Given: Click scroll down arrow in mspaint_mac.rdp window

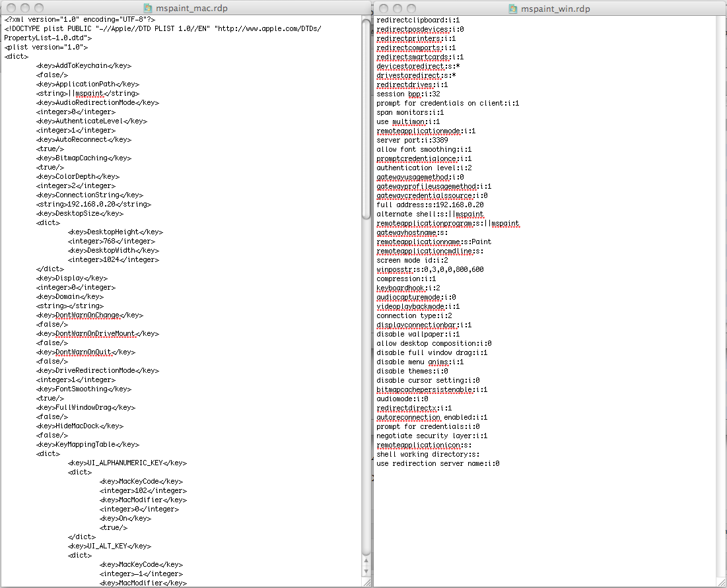Looking at the screenshot, I should tap(366, 572).
